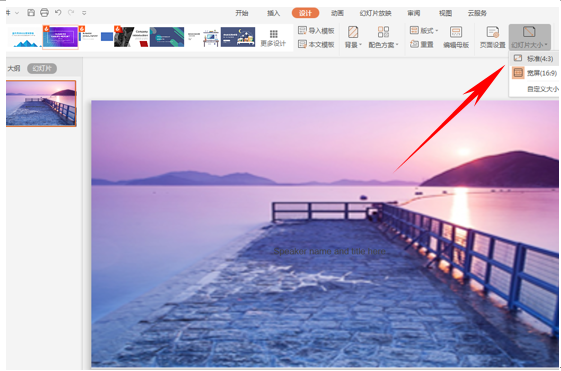The image size is (561, 371).
Task: Toggle the 幻灯片大小 (Slide Size) dropdown arrow
Action: 546,45
